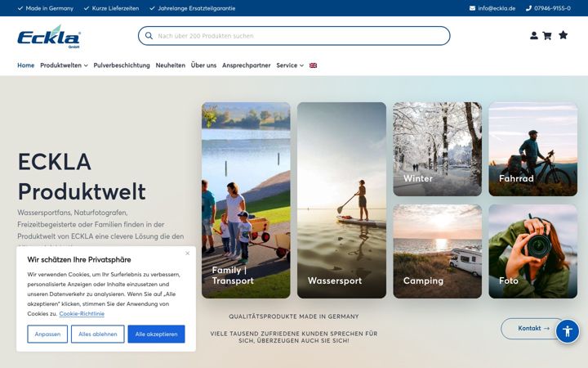588x368 pixels.
Task: Open the Wassersport category tile
Action: 341,200
